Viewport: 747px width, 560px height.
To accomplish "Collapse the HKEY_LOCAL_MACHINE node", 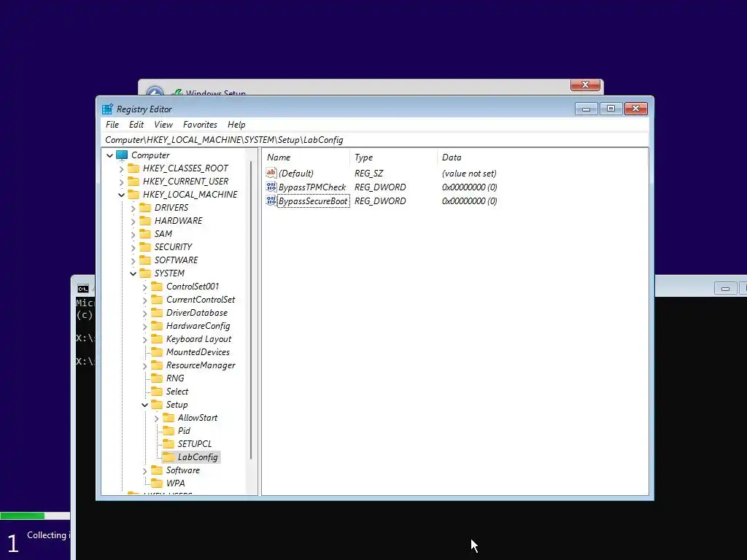I will pyautogui.click(x=122, y=195).
